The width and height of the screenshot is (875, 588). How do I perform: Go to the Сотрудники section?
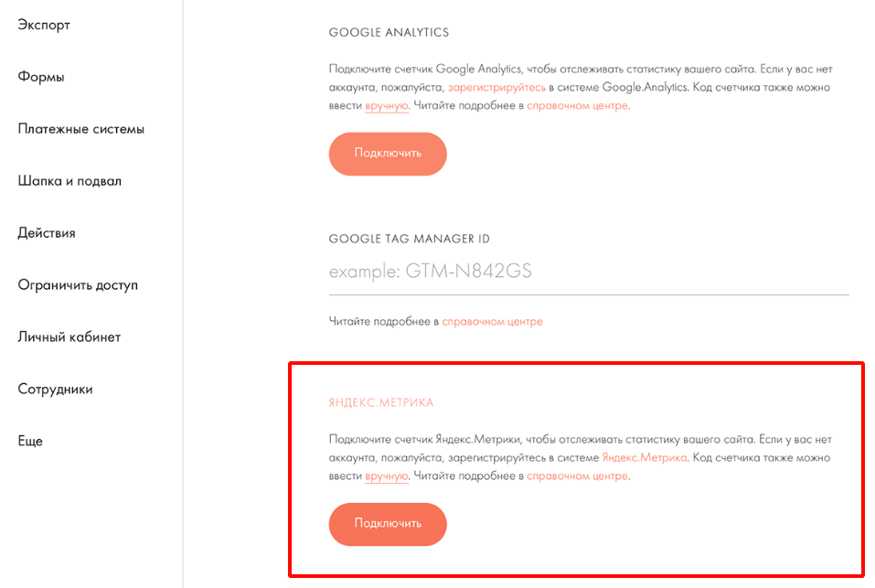(55, 390)
